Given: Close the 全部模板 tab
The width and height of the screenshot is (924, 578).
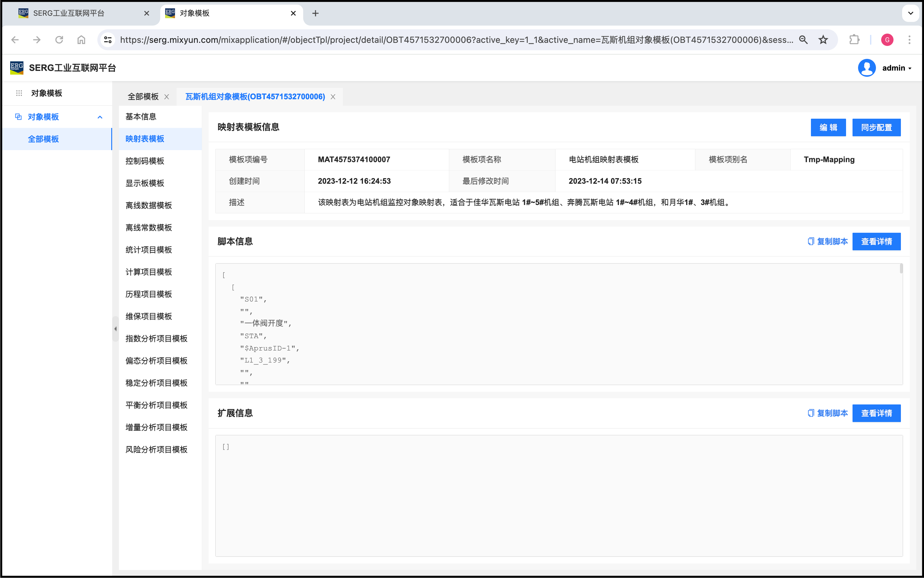Looking at the screenshot, I should point(167,97).
